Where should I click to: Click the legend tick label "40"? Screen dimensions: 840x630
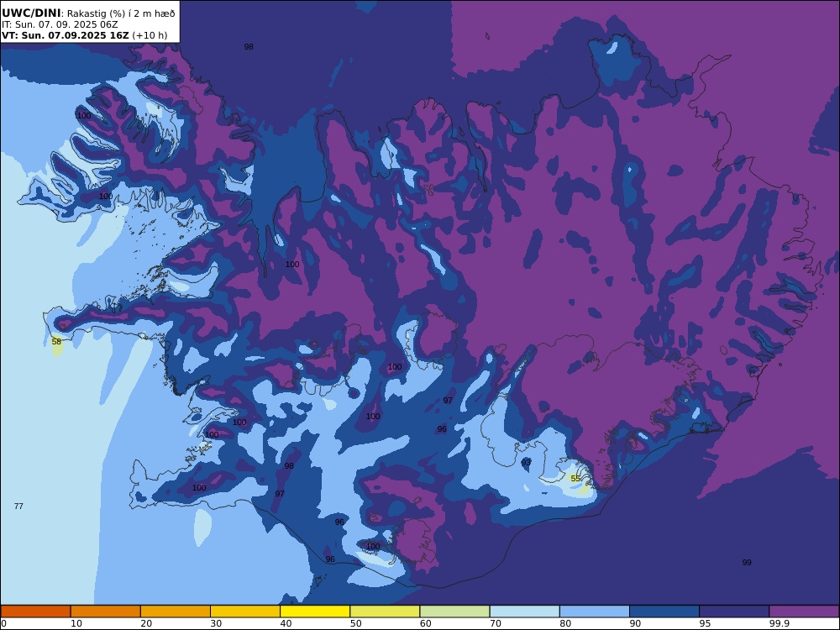tap(286, 623)
